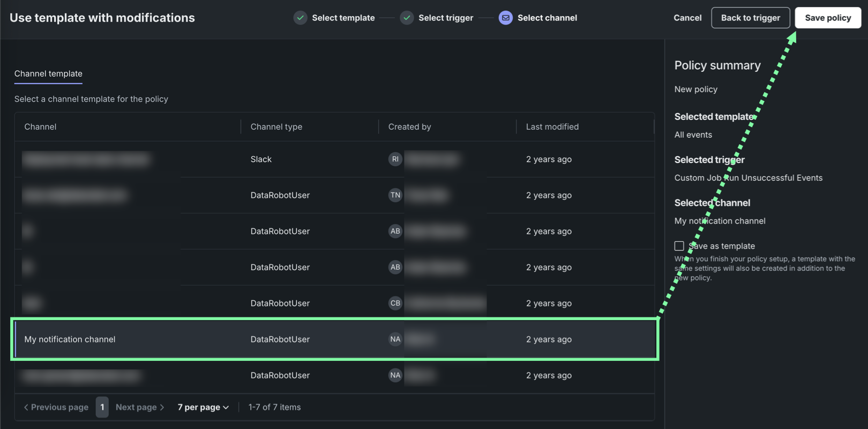Click the Select trigger checkmark step icon
The width and height of the screenshot is (868, 429).
tap(407, 18)
